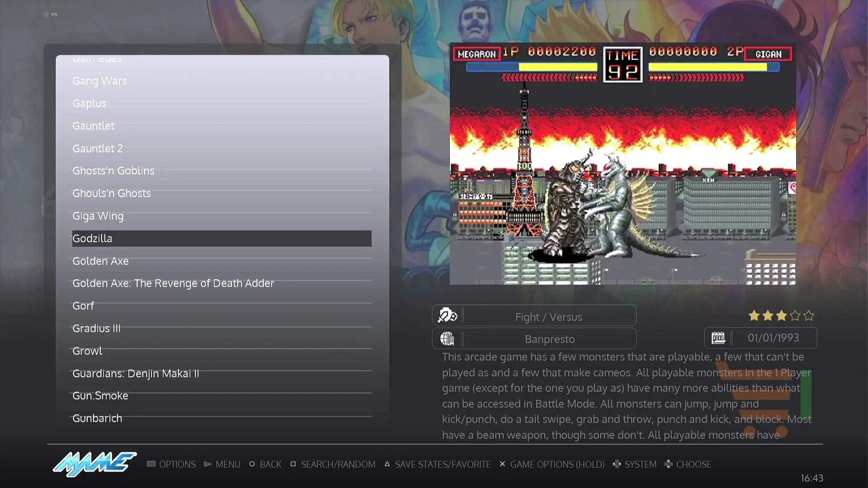Click the square Search/Random icon

tap(293, 464)
